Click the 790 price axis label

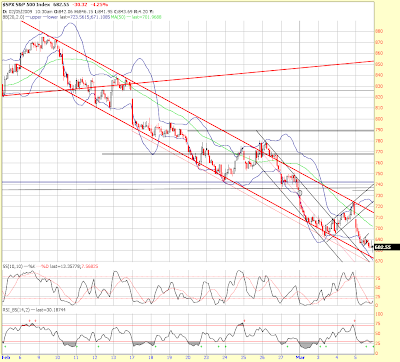point(379,130)
